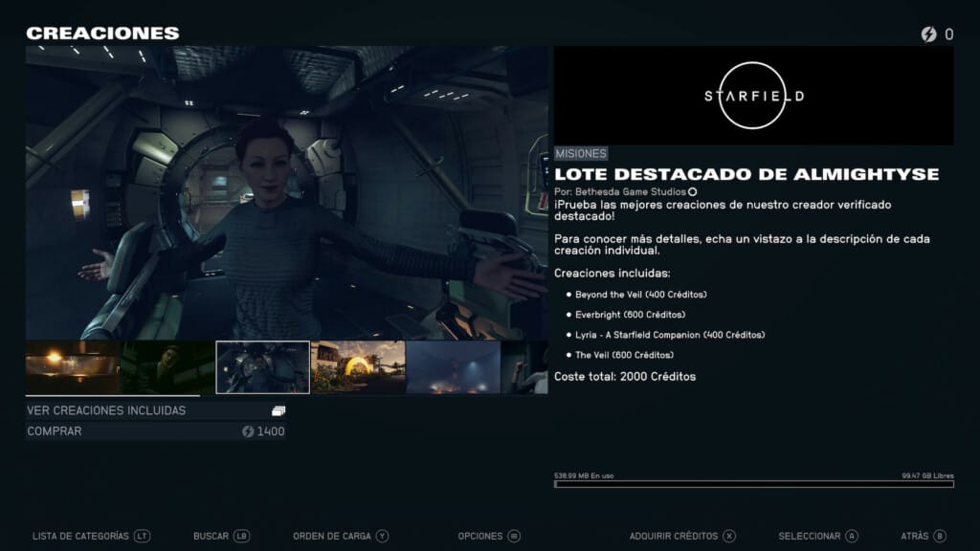Select the first thumbnail with glowing light
Image resolution: width=980 pixels, height=551 pixels.
click(72, 367)
